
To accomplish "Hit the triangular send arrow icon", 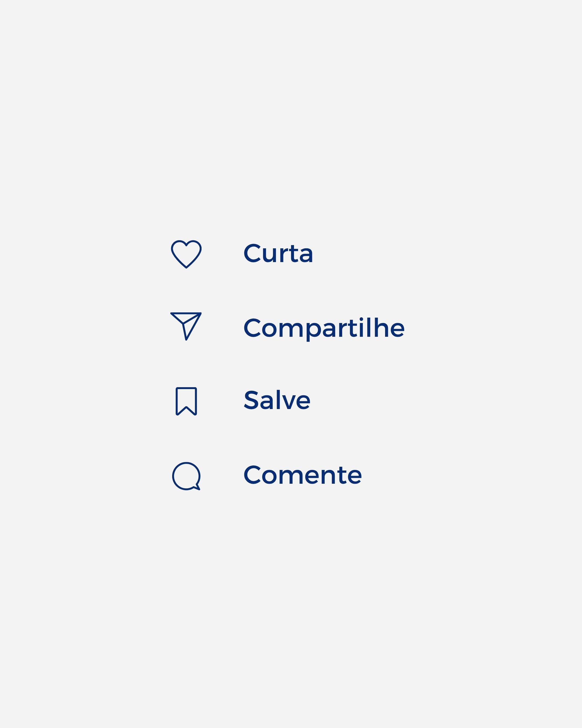I will click(186, 325).
